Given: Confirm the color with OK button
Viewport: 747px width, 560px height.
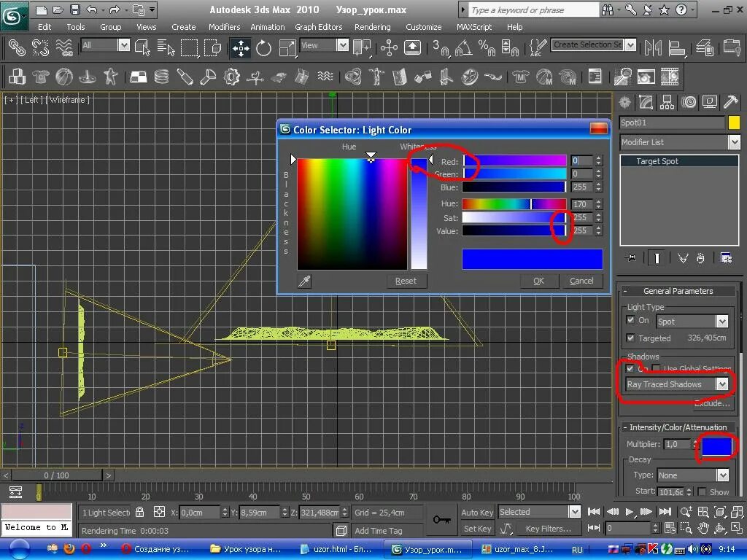Looking at the screenshot, I should [x=538, y=281].
